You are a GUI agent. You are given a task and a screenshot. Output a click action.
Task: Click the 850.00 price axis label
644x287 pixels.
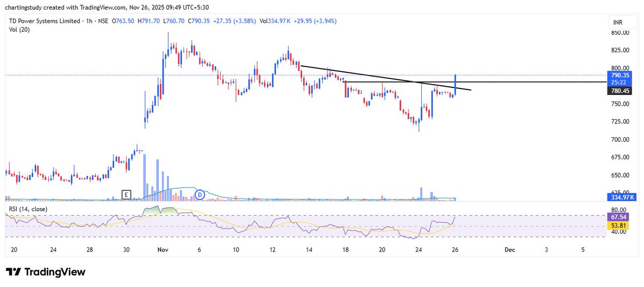tap(620, 33)
